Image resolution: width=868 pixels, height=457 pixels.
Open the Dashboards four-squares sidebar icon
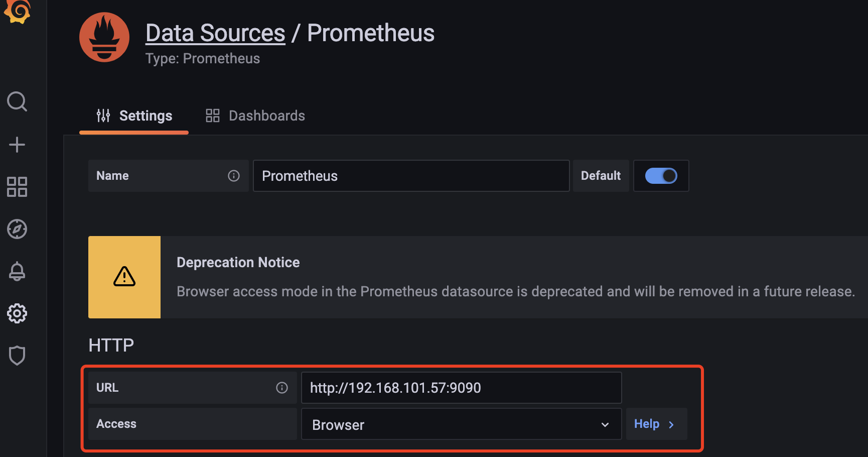(x=17, y=187)
